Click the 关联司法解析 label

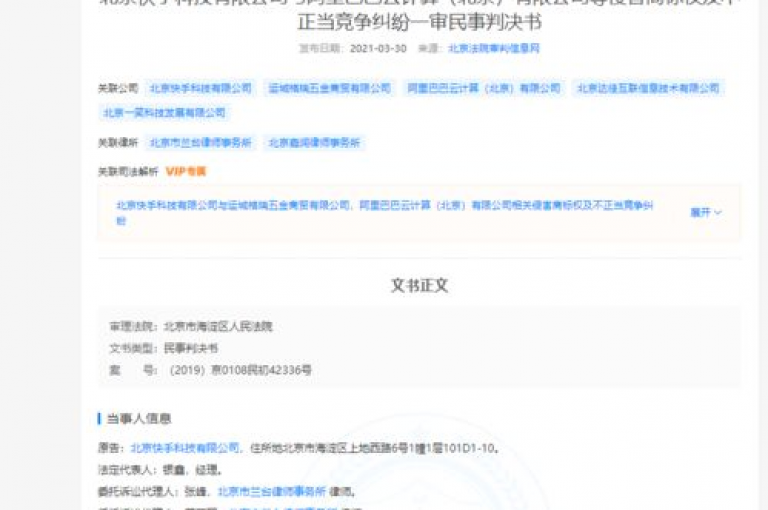128,171
